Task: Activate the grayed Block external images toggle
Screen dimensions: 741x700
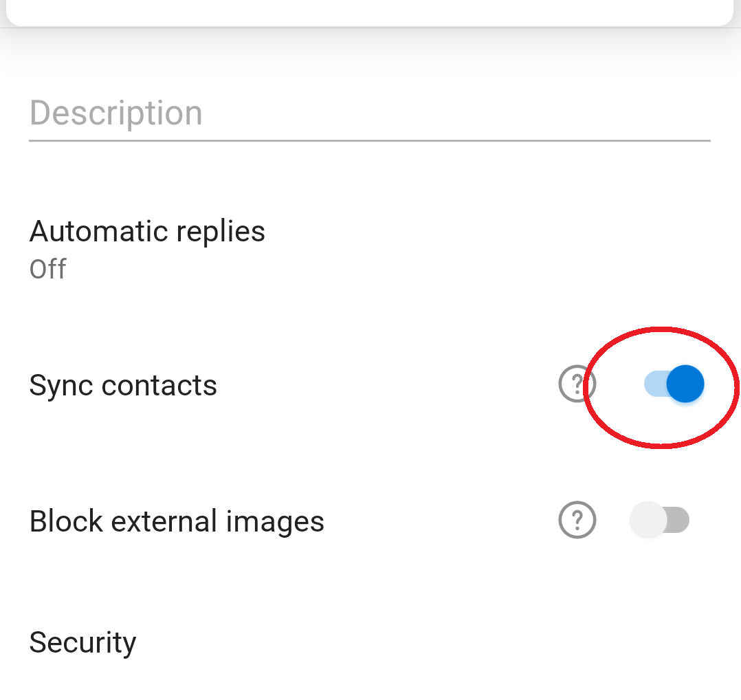Action: pyautogui.click(x=660, y=520)
